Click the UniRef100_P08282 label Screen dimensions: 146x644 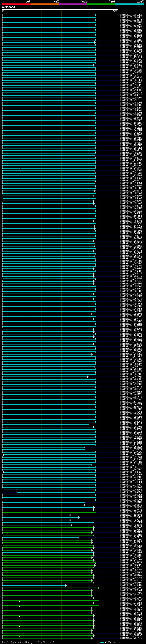[131, 238]
